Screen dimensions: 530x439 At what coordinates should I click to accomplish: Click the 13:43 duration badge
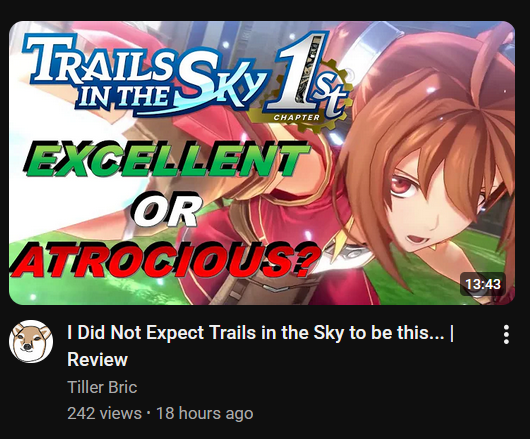coord(483,284)
